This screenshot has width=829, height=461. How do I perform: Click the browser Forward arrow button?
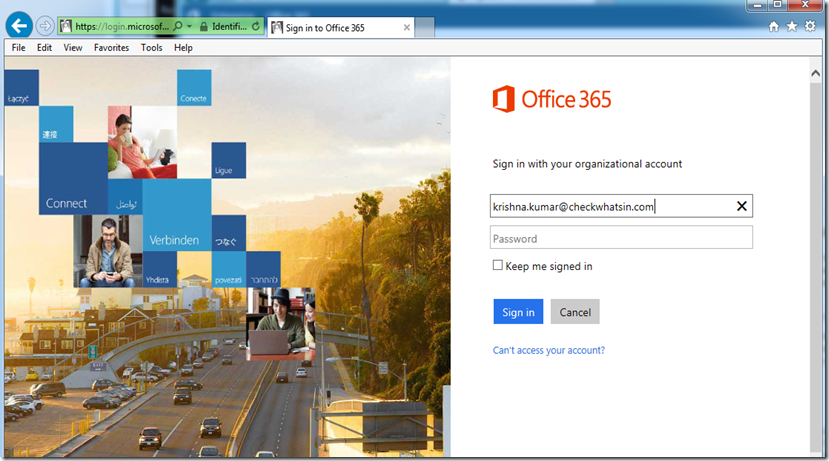click(x=45, y=25)
